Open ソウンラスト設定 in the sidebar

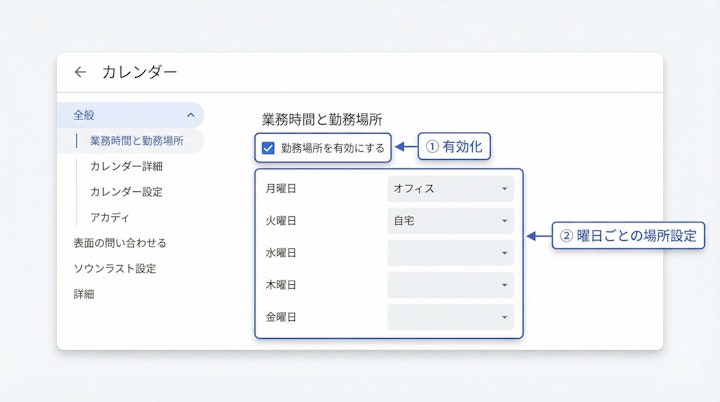tap(115, 268)
